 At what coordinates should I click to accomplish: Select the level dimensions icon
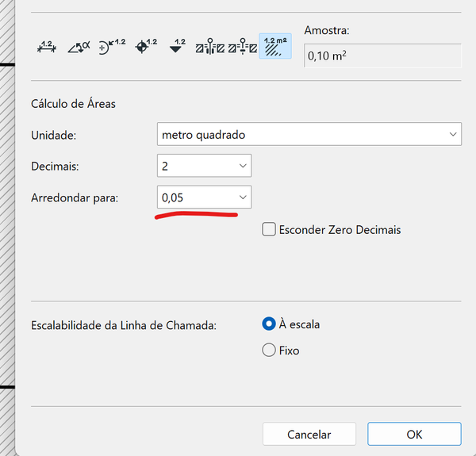[146, 48]
